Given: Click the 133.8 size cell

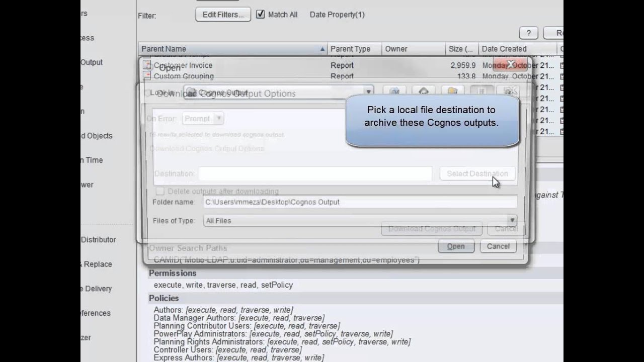Looking at the screenshot, I should (466, 76).
